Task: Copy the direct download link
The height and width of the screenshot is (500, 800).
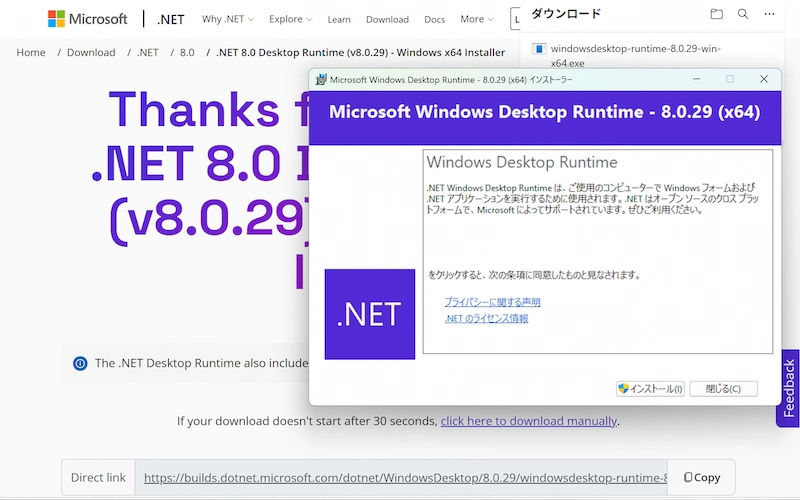Action: [702, 478]
